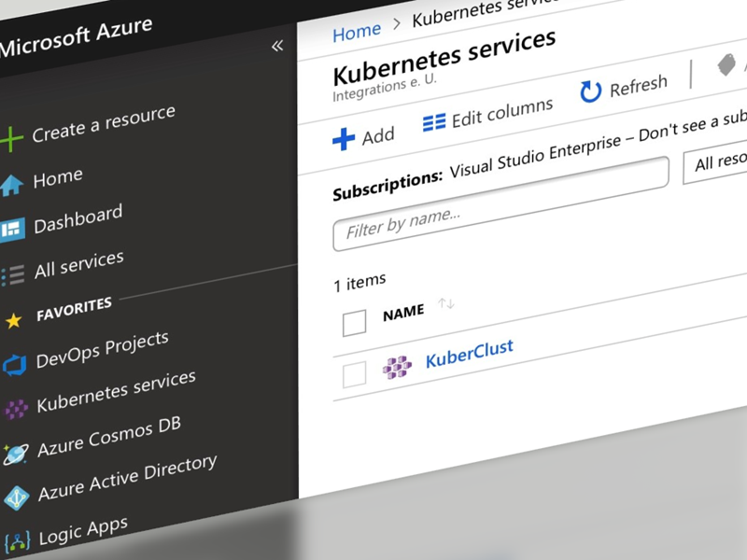
Task: Open Logic Apps in the sidebar
Action: click(83, 530)
